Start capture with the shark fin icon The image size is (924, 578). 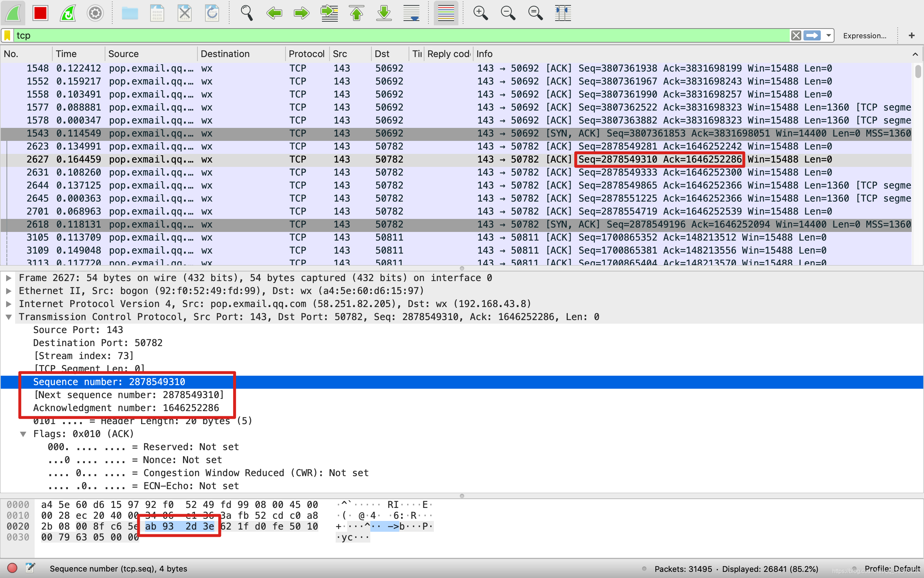pyautogui.click(x=13, y=13)
